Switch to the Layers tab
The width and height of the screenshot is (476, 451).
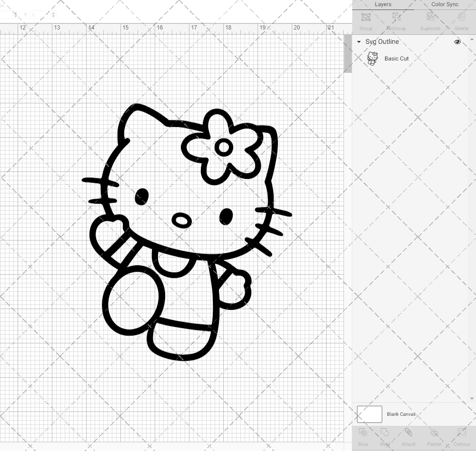coord(383,4)
